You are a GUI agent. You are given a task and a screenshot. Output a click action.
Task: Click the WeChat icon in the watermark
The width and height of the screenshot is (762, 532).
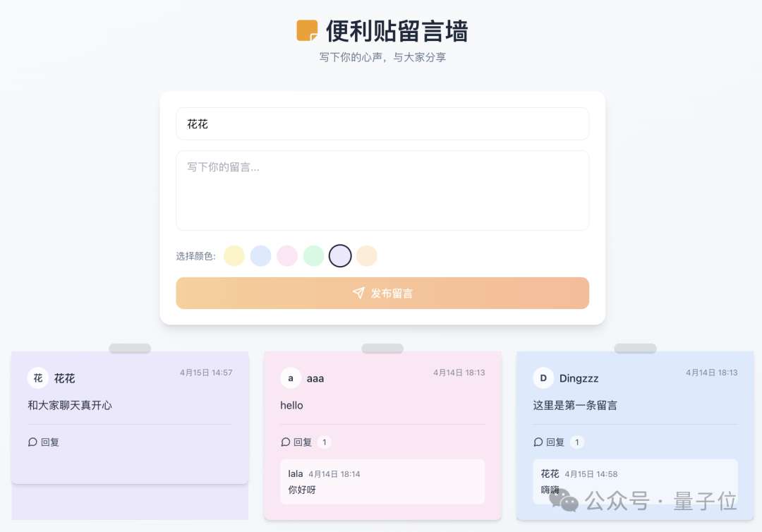tap(564, 501)
